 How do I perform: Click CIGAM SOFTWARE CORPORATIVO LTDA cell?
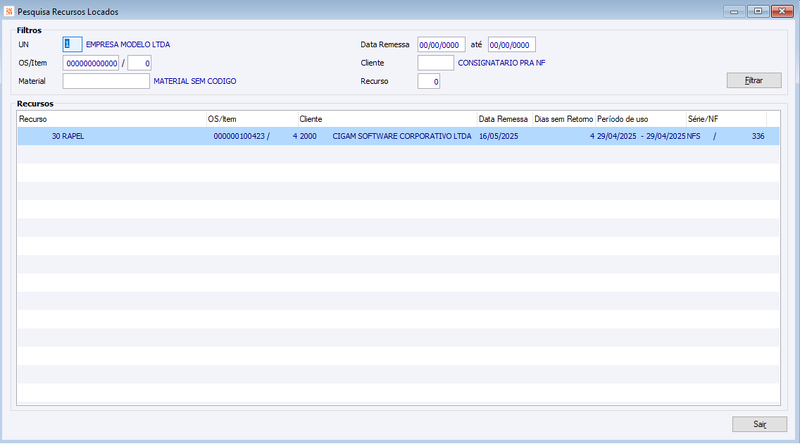[402, 136]
